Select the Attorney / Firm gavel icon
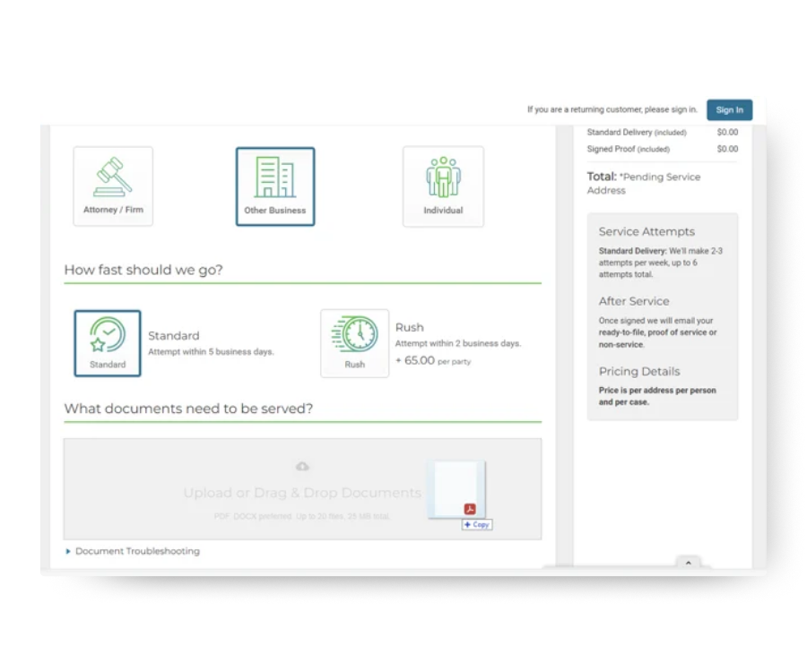The width and height of the screenshot is (807, 672). (113, 177)
